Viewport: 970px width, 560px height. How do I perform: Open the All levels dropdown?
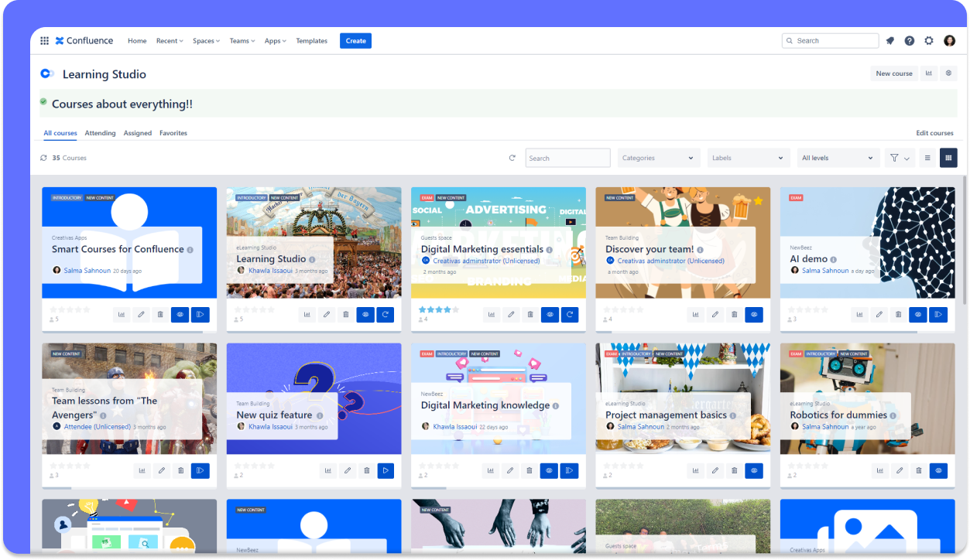838,158
